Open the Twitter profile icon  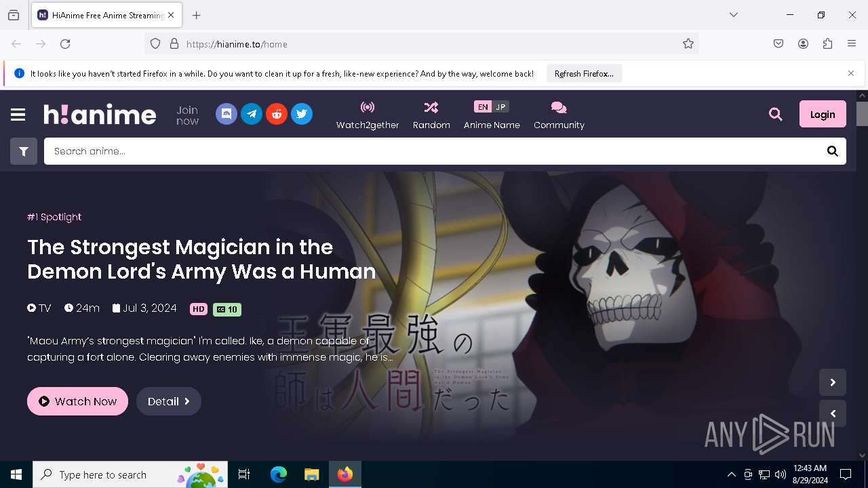click(302, 114)
